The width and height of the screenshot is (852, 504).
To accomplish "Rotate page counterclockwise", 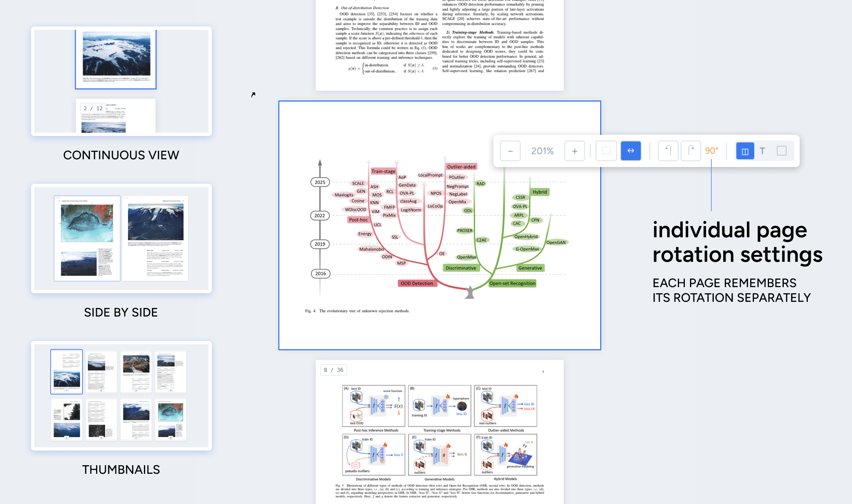I will (668, 151).
